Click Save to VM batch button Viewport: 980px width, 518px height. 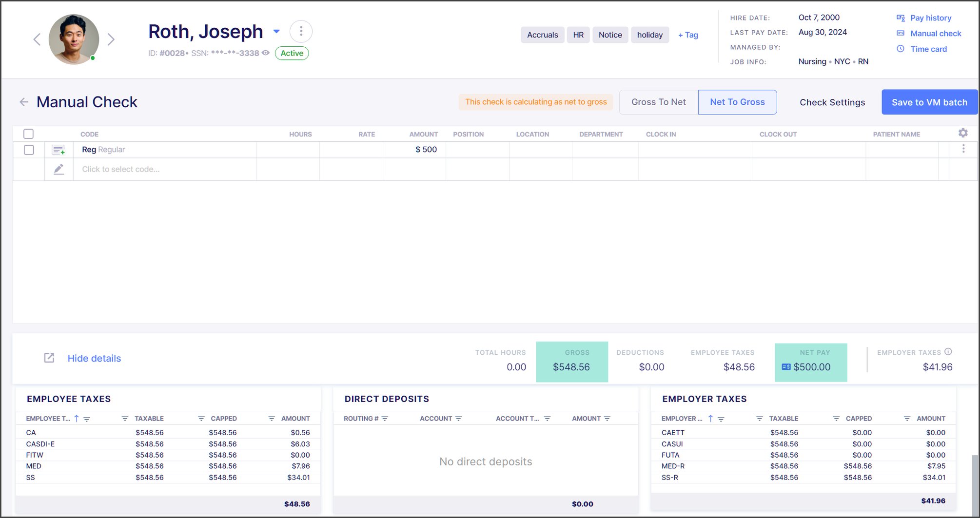coord(929,102)
